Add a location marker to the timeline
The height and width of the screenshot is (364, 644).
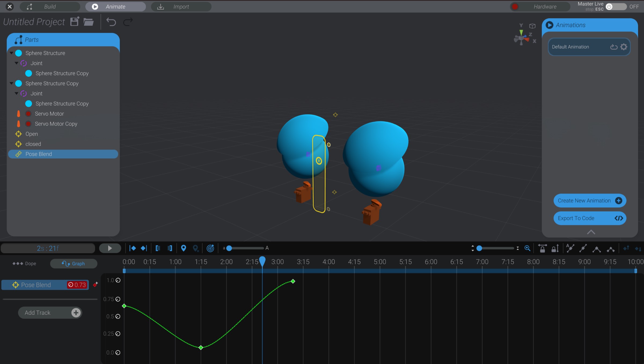184,248
